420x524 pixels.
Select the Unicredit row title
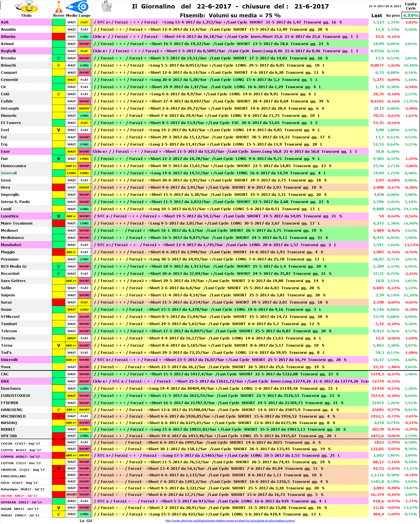click(9, 359)
